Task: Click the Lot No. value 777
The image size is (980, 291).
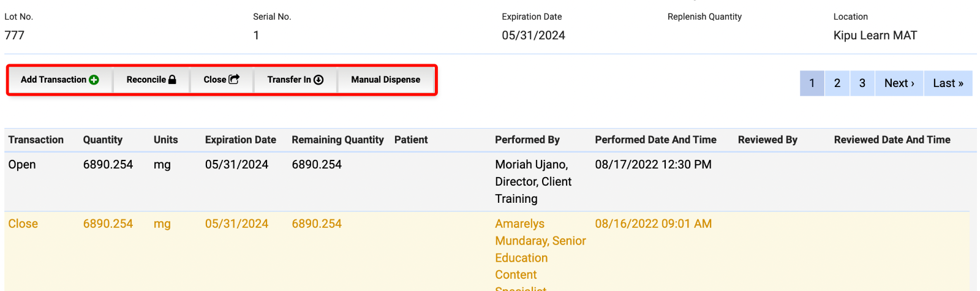Action: click(x=15, y=36)
